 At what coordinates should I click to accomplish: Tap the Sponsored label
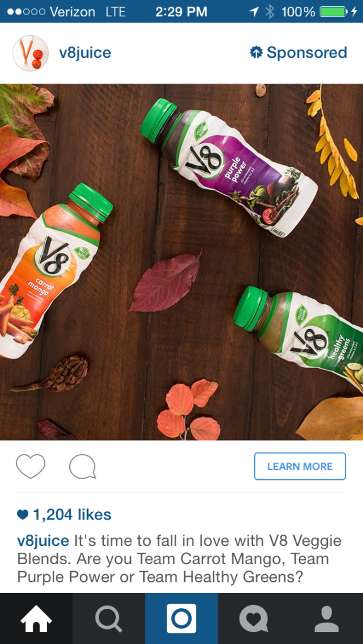tap(307, 53)
